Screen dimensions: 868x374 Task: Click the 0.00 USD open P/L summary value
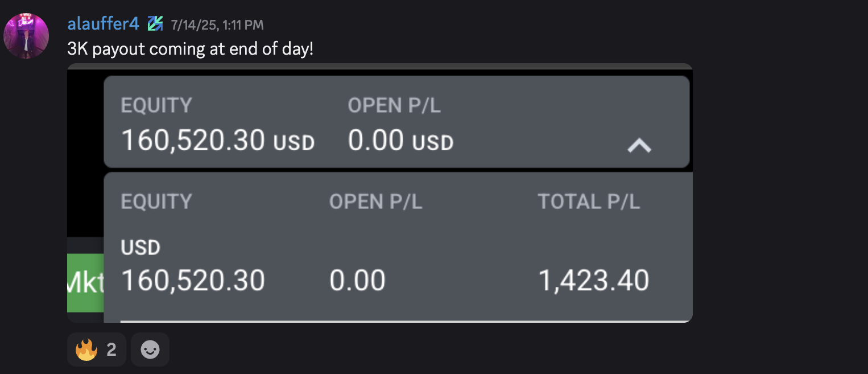(x=400, y=140)
